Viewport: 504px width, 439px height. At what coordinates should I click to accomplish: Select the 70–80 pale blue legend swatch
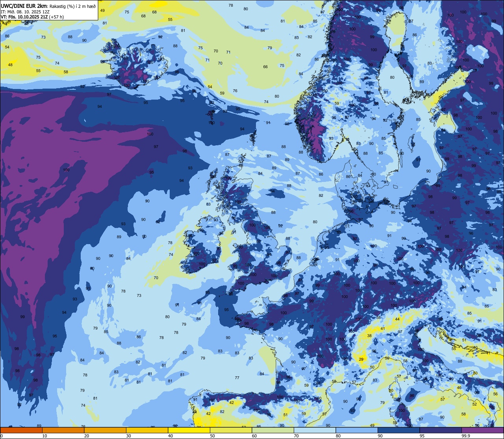315,430
